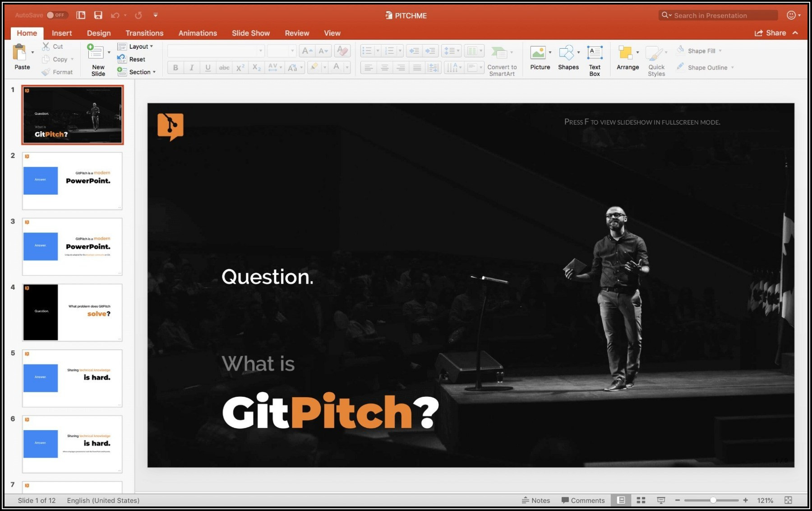Viewport: 812px width, 511px height.
Task: Click Increase Font Size icon
Action: coord(307,51)
